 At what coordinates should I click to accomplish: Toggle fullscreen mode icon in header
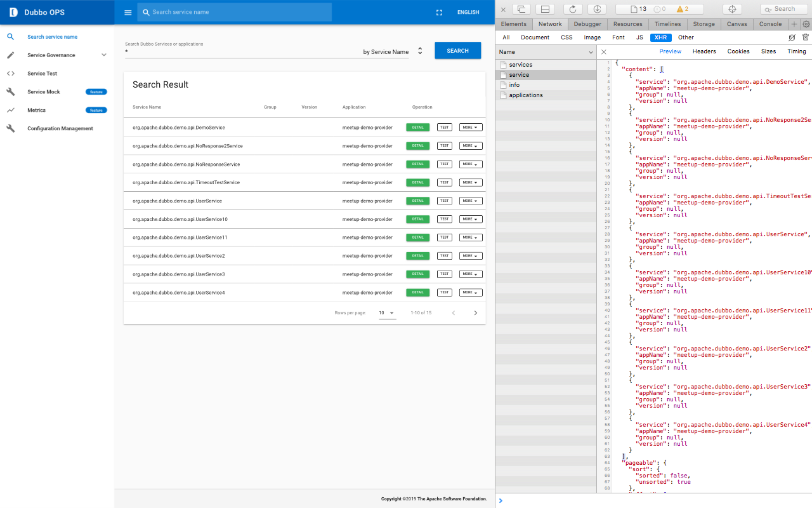point(439,12)
